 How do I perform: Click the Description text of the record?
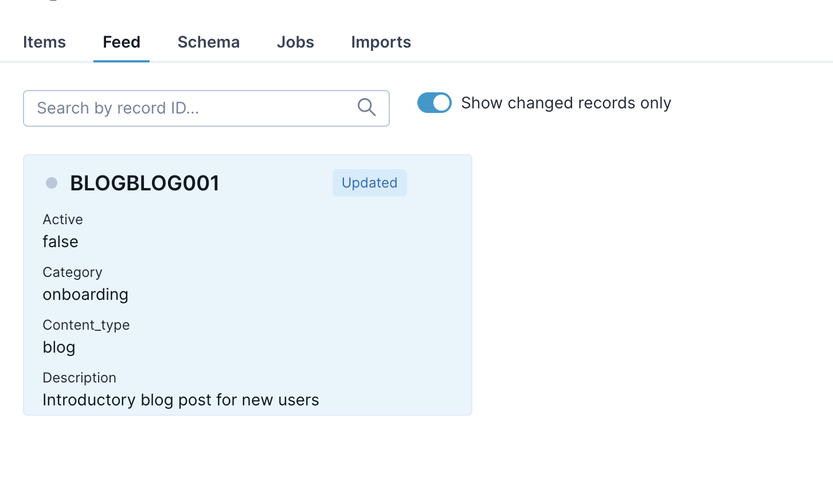click(180, 400)
